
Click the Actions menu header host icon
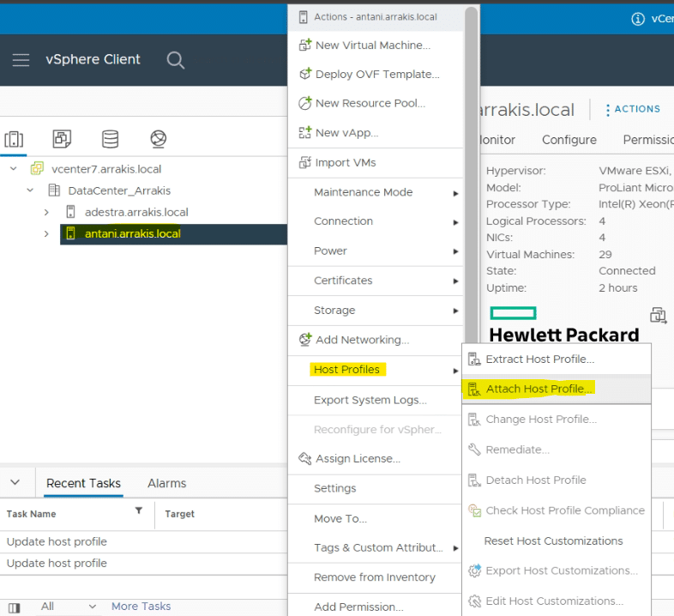tap(303, 17)
